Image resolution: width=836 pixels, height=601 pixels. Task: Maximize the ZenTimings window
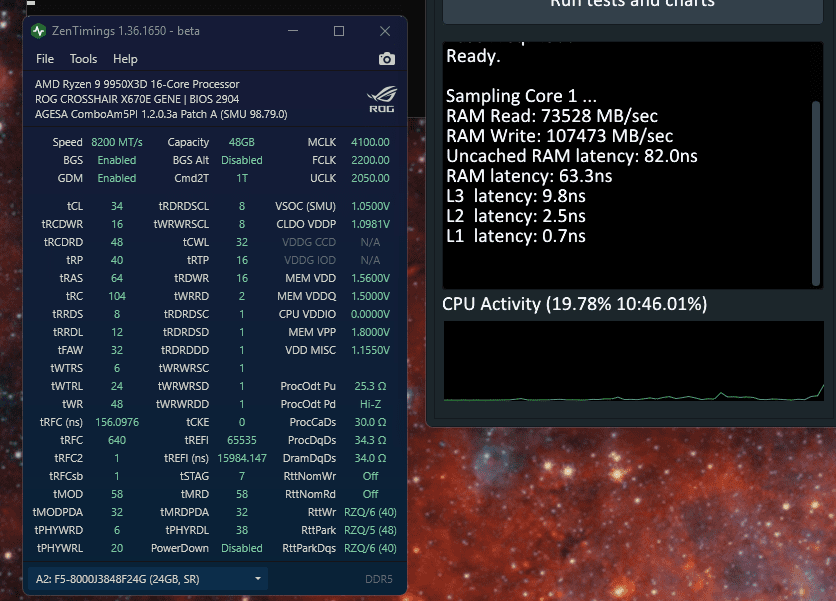[339, 31]
